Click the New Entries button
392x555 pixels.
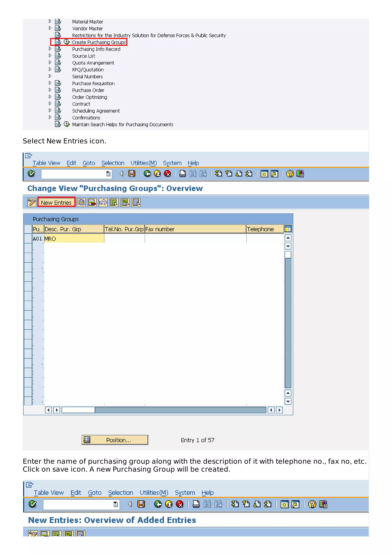(x=56, y=202)
